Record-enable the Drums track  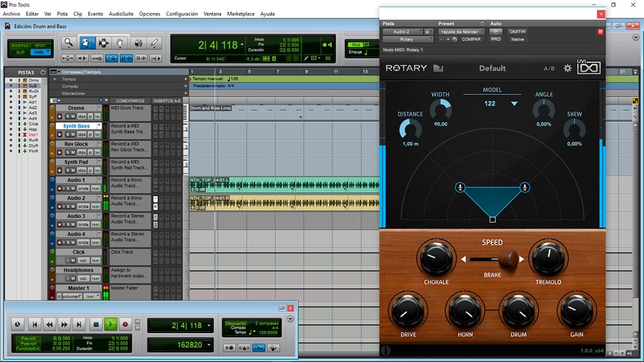coord(60,116)
